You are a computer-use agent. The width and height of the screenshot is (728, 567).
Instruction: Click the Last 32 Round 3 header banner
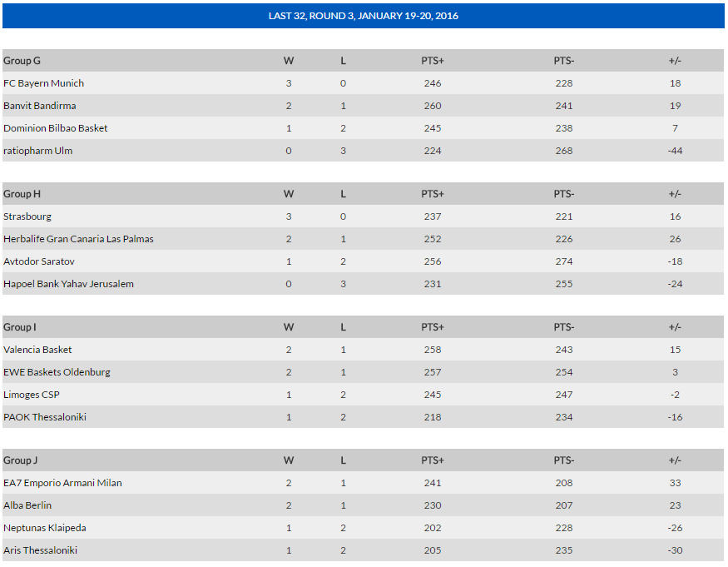(363, 16)
